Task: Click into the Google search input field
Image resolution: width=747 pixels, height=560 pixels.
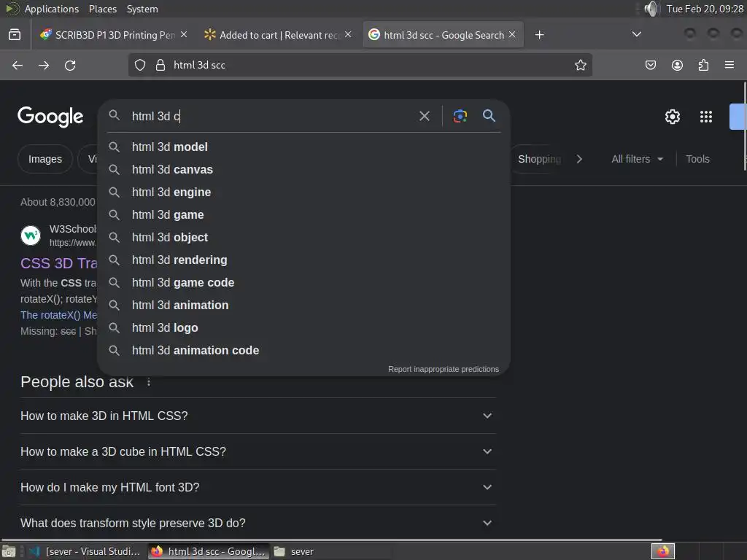Action: [271, 116]
